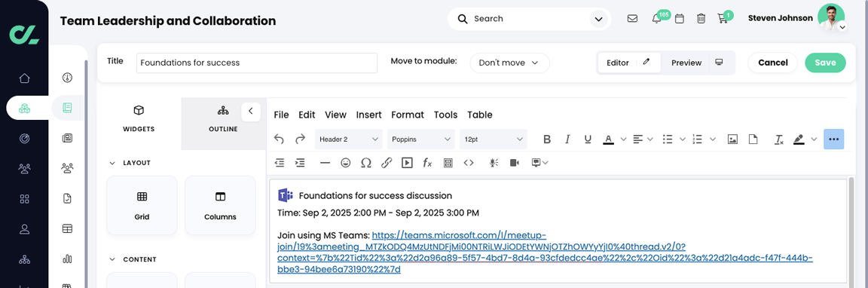Insert a special character (omega)
868x288 pixels.
click(366, 163)
